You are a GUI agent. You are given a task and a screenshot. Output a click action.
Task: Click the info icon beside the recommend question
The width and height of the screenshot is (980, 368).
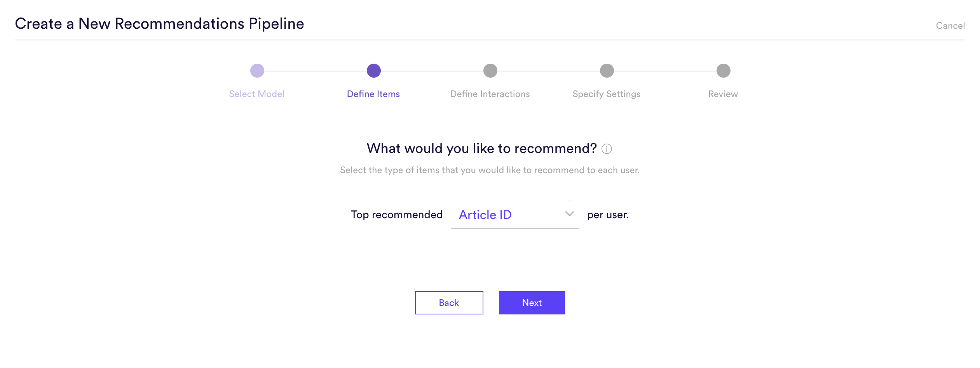[x=607, y=149]
